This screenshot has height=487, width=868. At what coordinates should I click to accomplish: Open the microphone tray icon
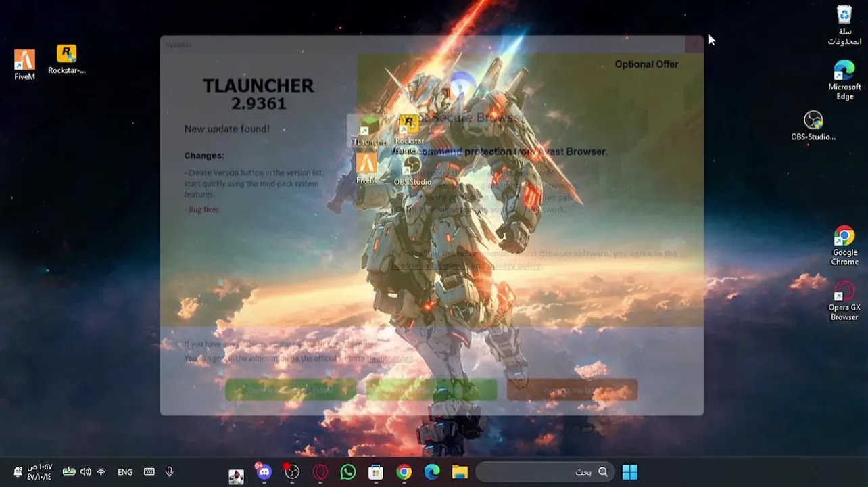[x=170, y=471]
